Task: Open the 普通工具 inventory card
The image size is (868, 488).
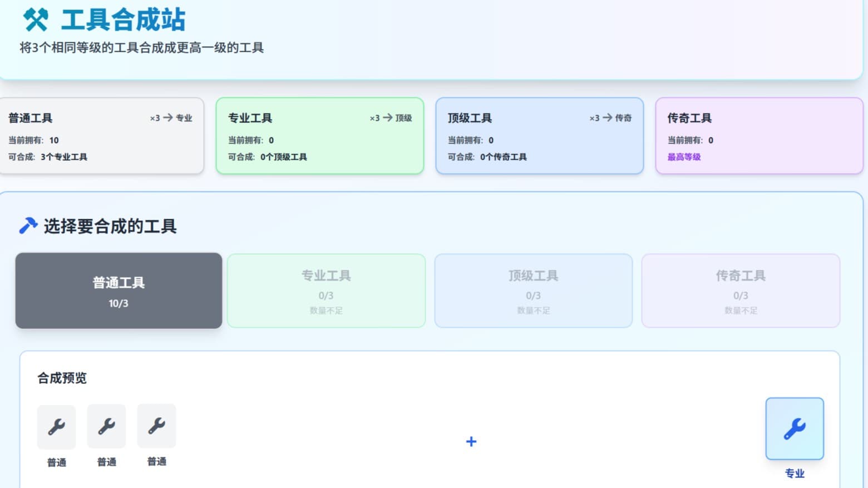Action: pos(102,136)
